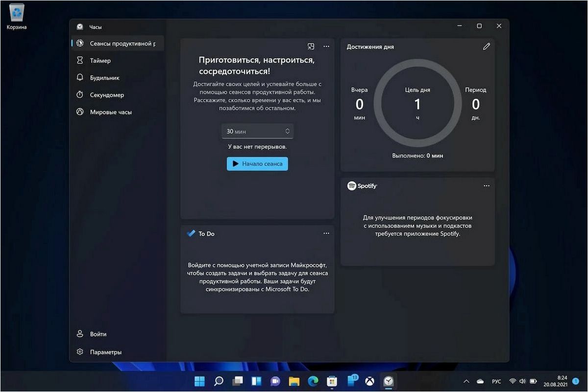588x392 pixels.
Task: Click the daily goal progress ring
Action: click(417, 104)
